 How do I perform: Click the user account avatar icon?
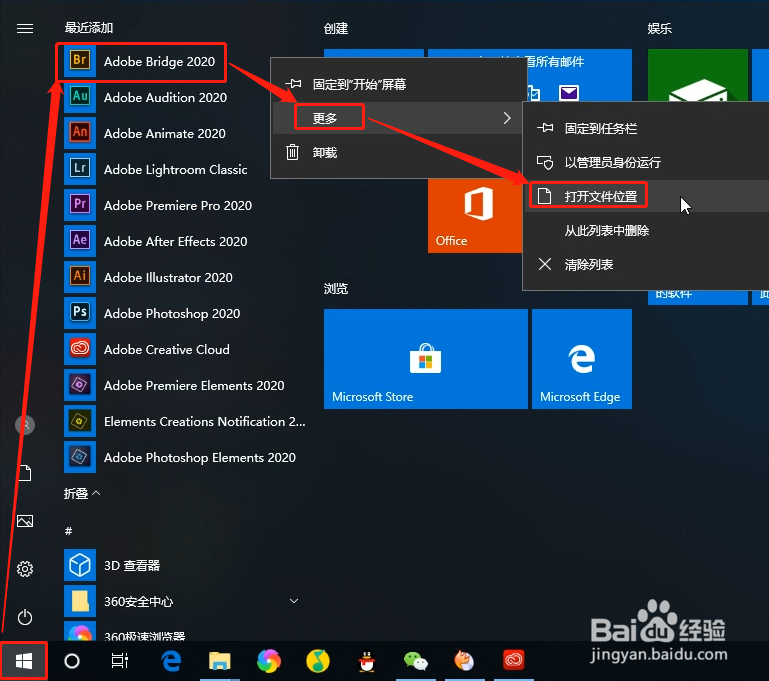pyautogui.click(x=25, y=425)
